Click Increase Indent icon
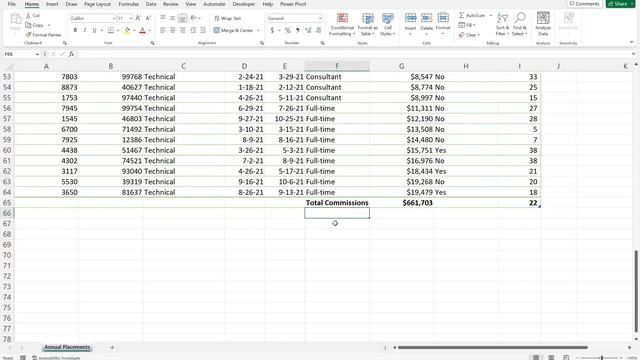Screen dimensions: 640x360 coord(203,31)
